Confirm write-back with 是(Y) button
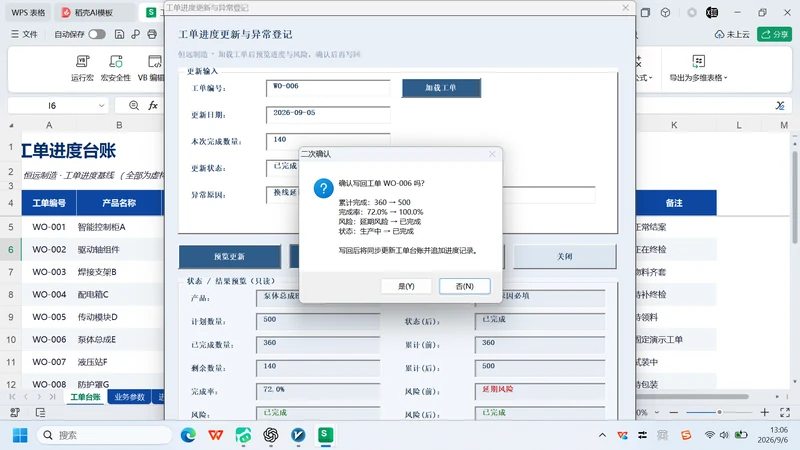The width and height of the screenshot is (800, 450). click(x=406, y=286)
